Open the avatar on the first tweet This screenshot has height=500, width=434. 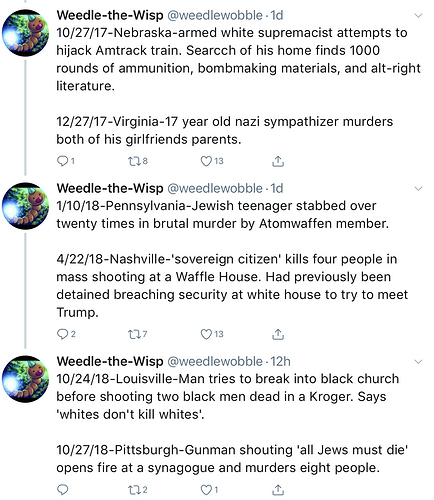[25, 33]
